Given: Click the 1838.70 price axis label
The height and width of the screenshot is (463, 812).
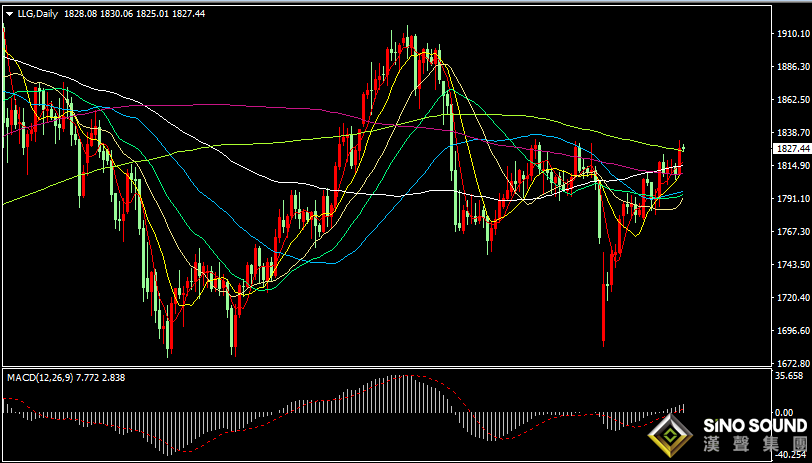Looking at the screenshot, I should coord(793,133).
